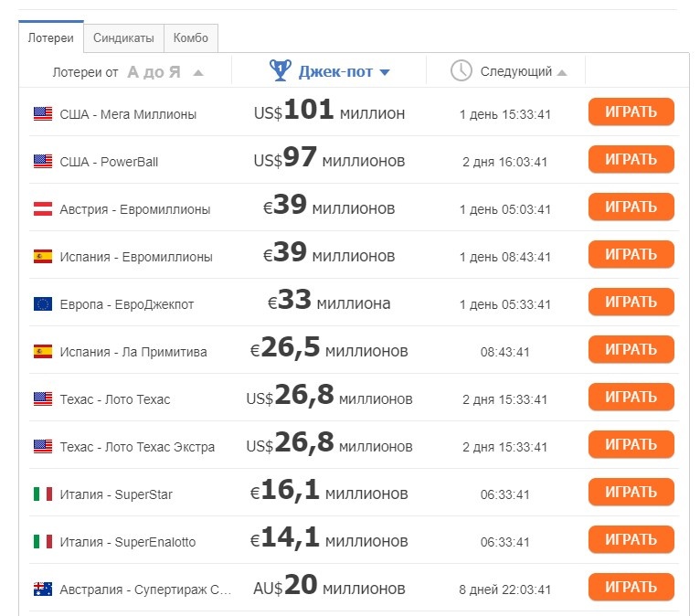Switch to the Лотереи tab
This screenshot has width=700, height=616.
click(x=51, y=37)
